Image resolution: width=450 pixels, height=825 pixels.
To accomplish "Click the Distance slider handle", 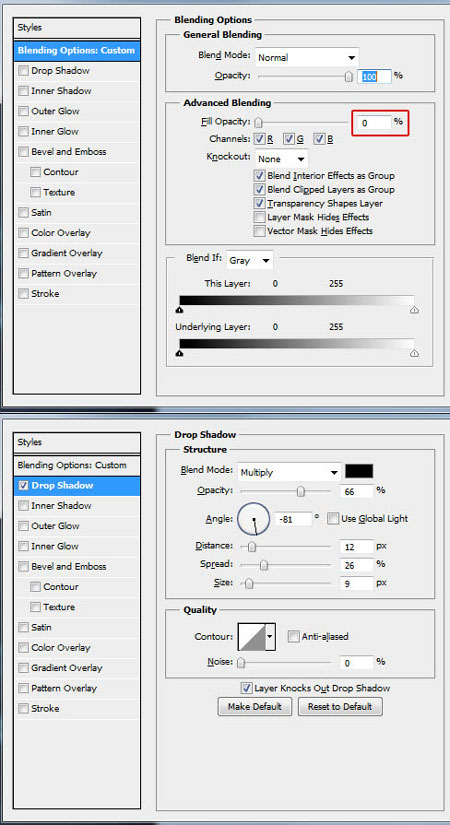I will [252, 547].
